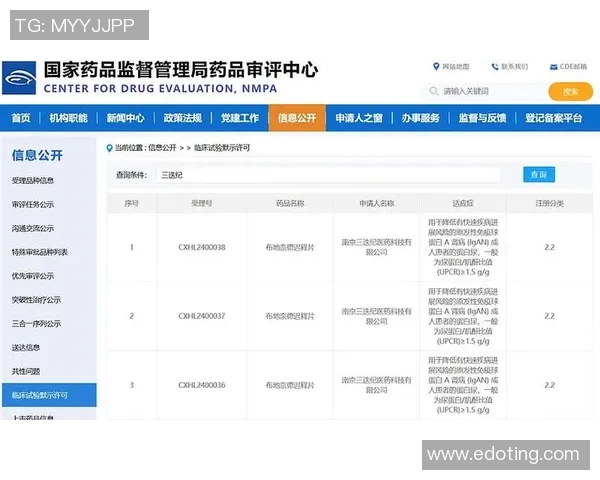Click the 药品名称 column header
This screenshot has height=480, width=600.
point(290,203)
